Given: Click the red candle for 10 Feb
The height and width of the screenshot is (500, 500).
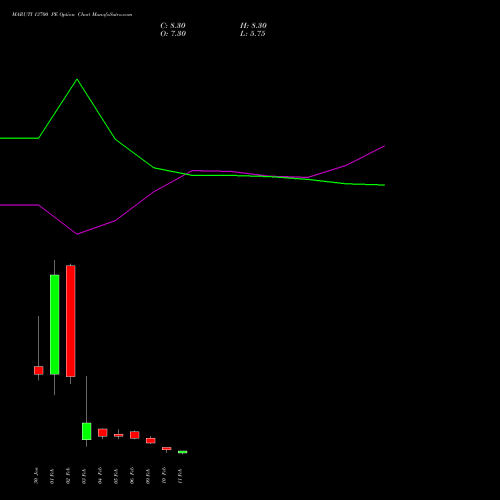Looking at the screenshot, I should point(167,449).
